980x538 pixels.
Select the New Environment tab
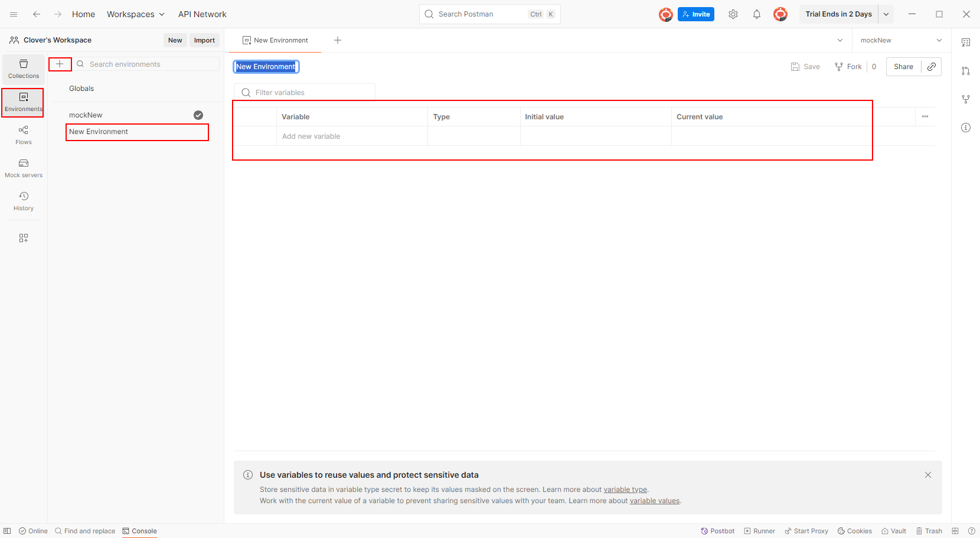[275, 40]
